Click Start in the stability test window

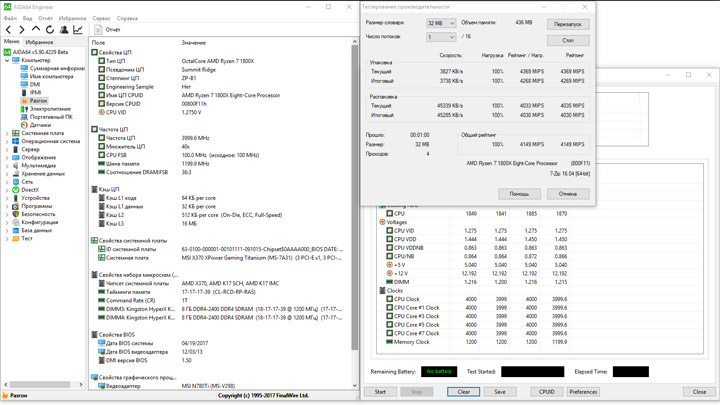coord(380,392)
